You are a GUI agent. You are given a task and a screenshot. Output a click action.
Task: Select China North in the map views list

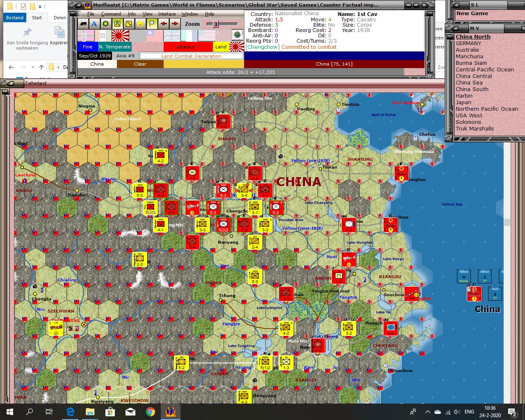click(473, 37)
